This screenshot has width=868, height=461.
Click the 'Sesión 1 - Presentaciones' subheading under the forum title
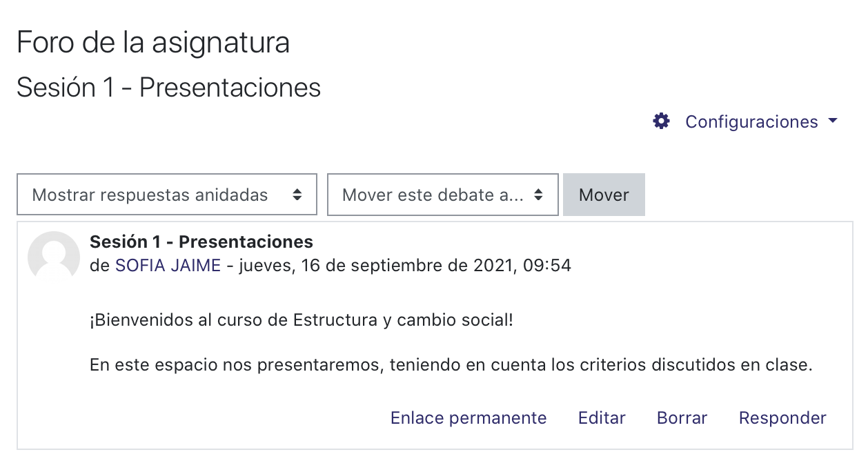tap(169, 88)
